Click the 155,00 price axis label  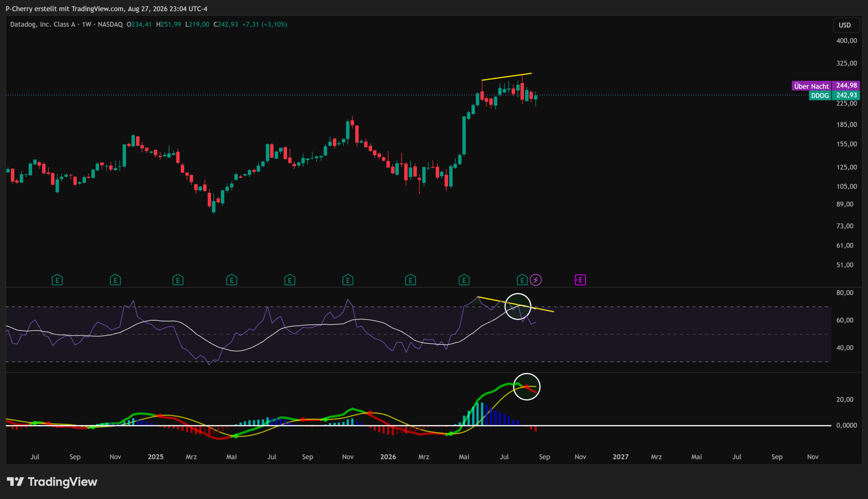[846, 144]
